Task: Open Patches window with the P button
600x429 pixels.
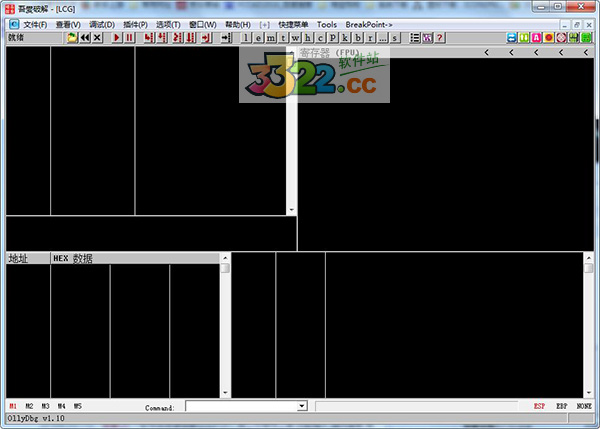Action: 333,38
